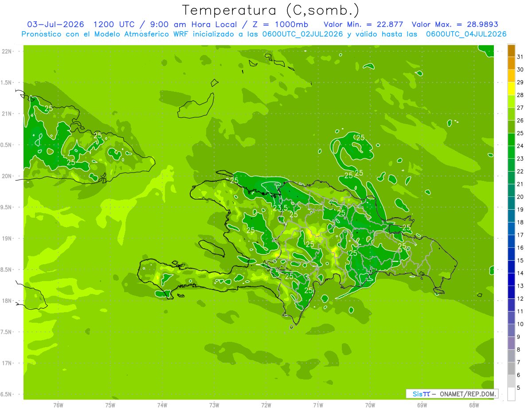Screen dimensions: 532x411
Task: Click the '20N' latitude label
Action: click(x=6, y=176)
